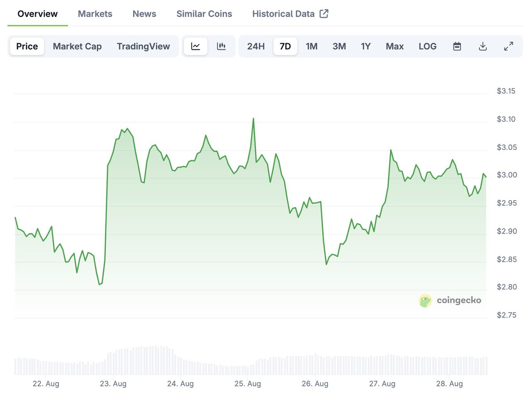Click the Max time range
Viewport: 532px width, 400px height.
[394, 46]
